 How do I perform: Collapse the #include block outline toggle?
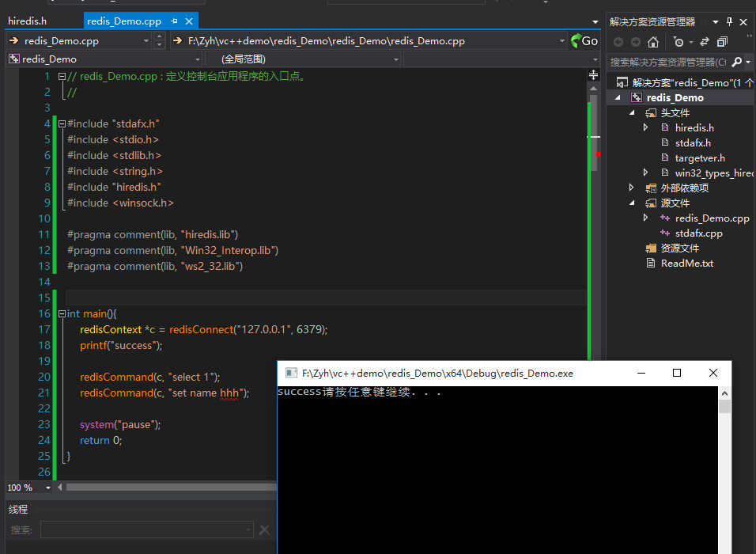62,123
